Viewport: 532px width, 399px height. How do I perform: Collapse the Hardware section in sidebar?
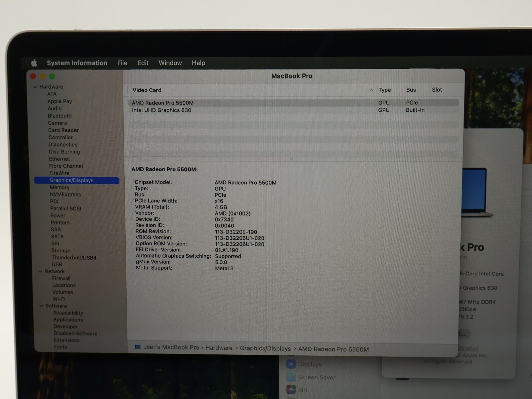(x=35, y=87)
